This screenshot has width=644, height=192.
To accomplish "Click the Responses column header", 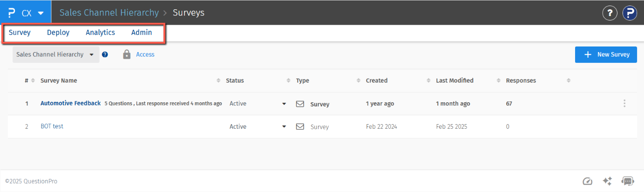I will 521,80.
